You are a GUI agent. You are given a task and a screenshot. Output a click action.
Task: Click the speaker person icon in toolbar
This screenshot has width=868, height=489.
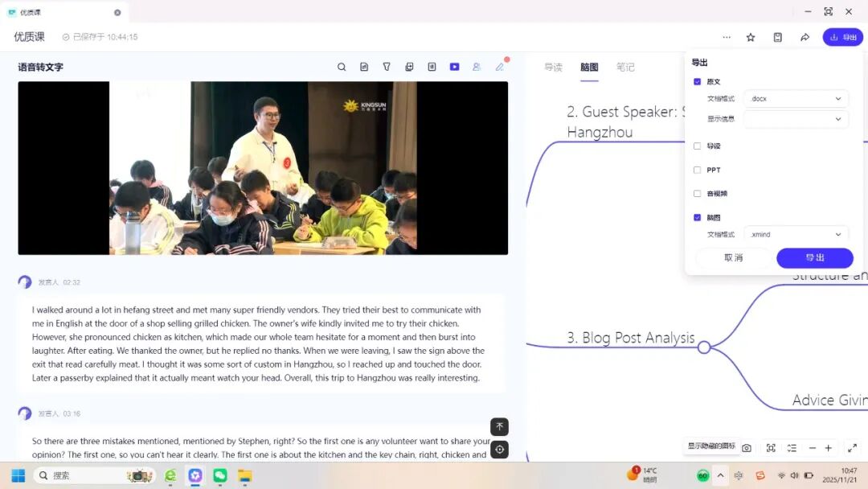click(x=477, y=67)
